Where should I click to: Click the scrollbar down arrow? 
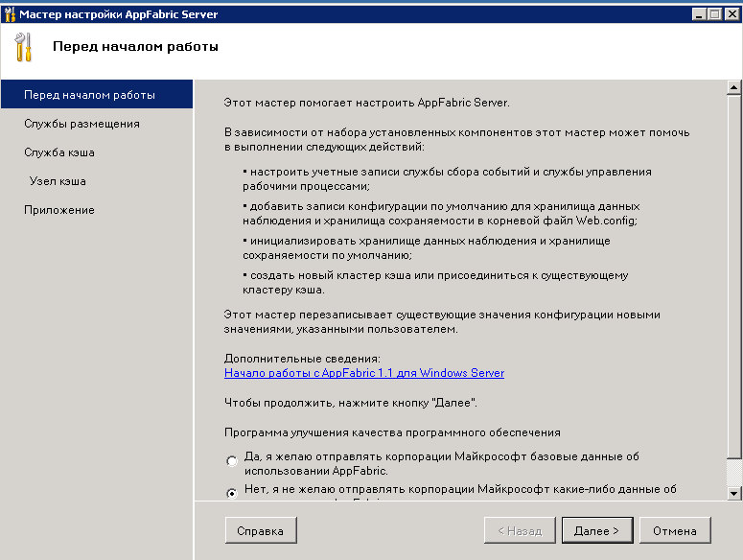734,493
